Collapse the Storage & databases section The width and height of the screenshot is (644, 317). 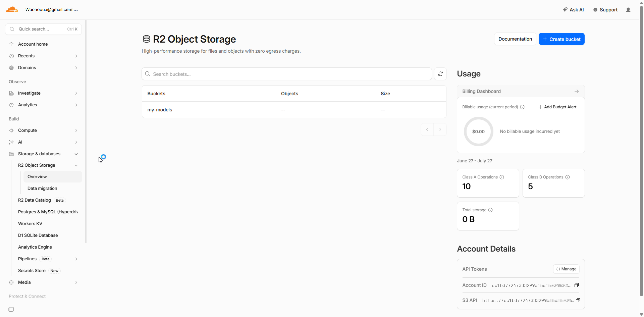pyautogui.click(x=76, y=154)
